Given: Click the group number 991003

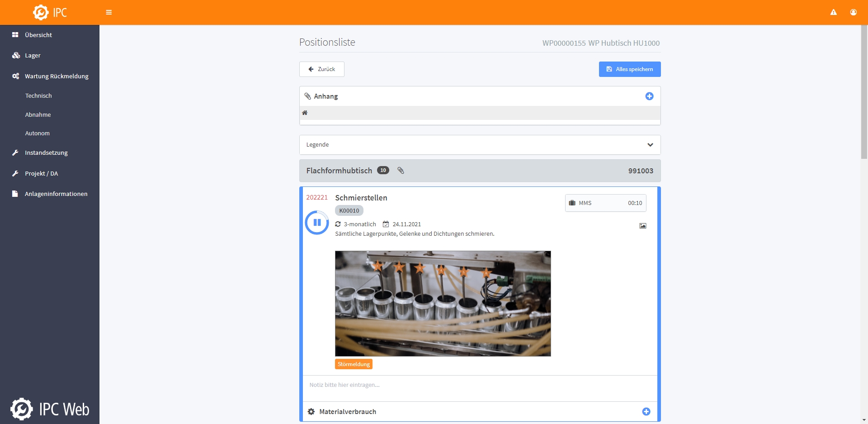Looking at the screenshot, I should 641,171.
